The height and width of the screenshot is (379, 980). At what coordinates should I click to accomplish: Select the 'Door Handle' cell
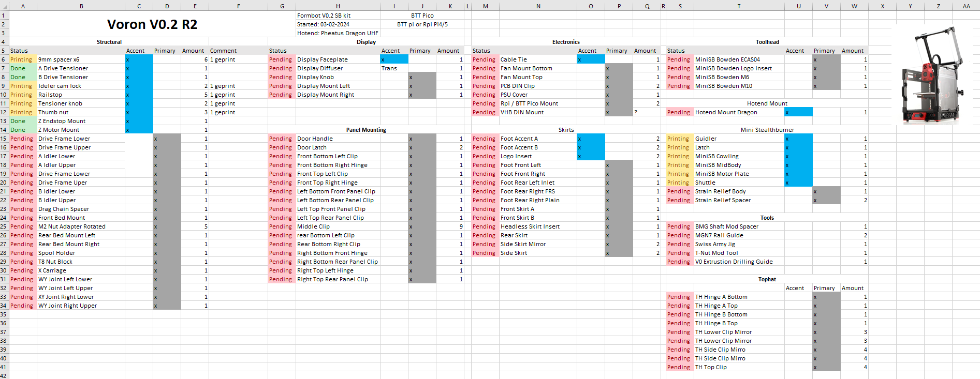tap(338, 139)
